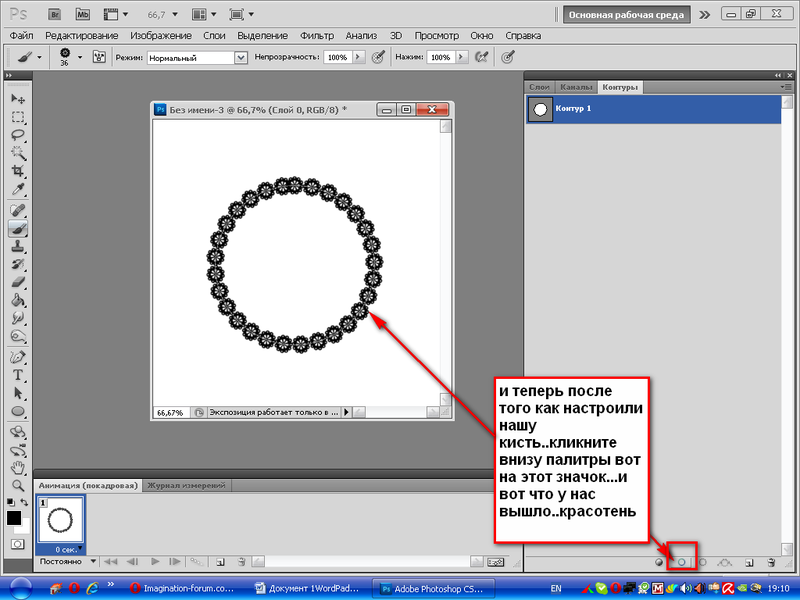Select the Lasso tool
The image size is (800, 600).
(18, 135)
